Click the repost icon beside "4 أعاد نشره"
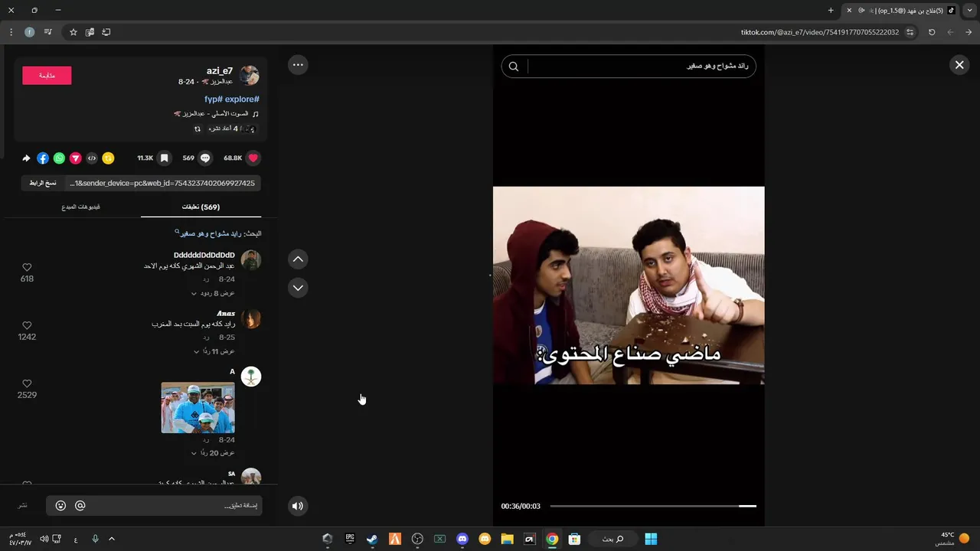Screen dimensions: 980x551 click(x=198, y=129)
